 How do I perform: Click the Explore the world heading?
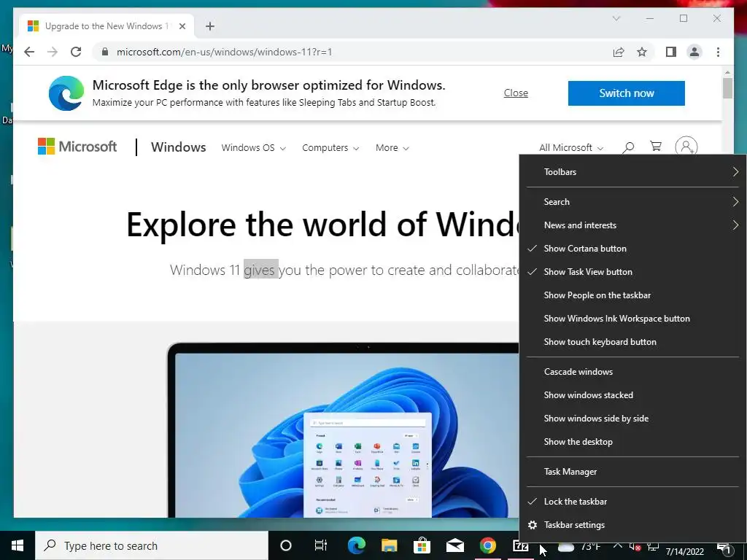322,225
